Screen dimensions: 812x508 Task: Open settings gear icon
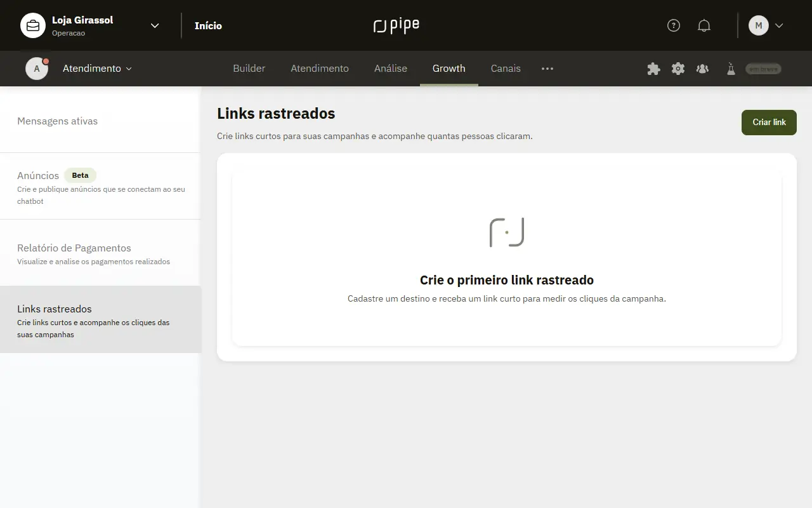point(678,69)
